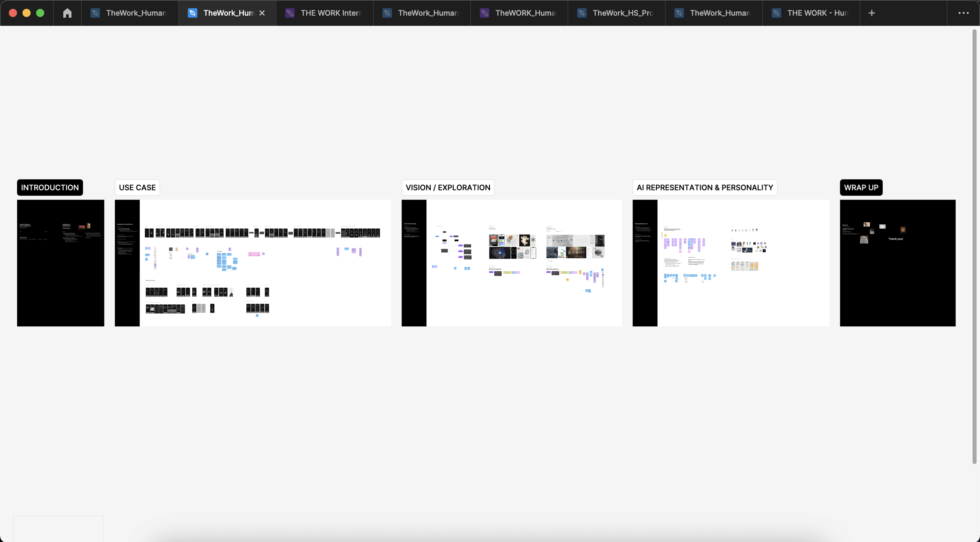Open the INTRODUCTION board thumbnail
980x542 pixels.
tap(60, 263)
